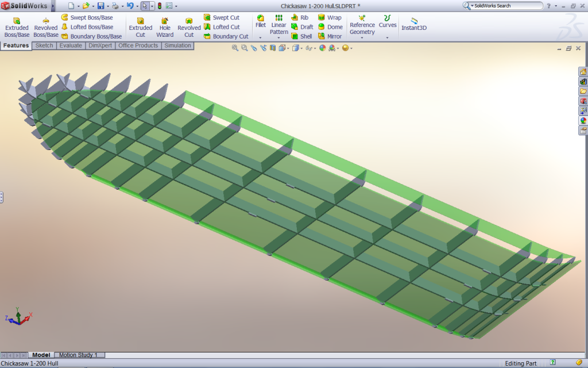Screen dimensions: 588x368
Task: Choose the Swept Cut feature
Action: coord(222,17)
